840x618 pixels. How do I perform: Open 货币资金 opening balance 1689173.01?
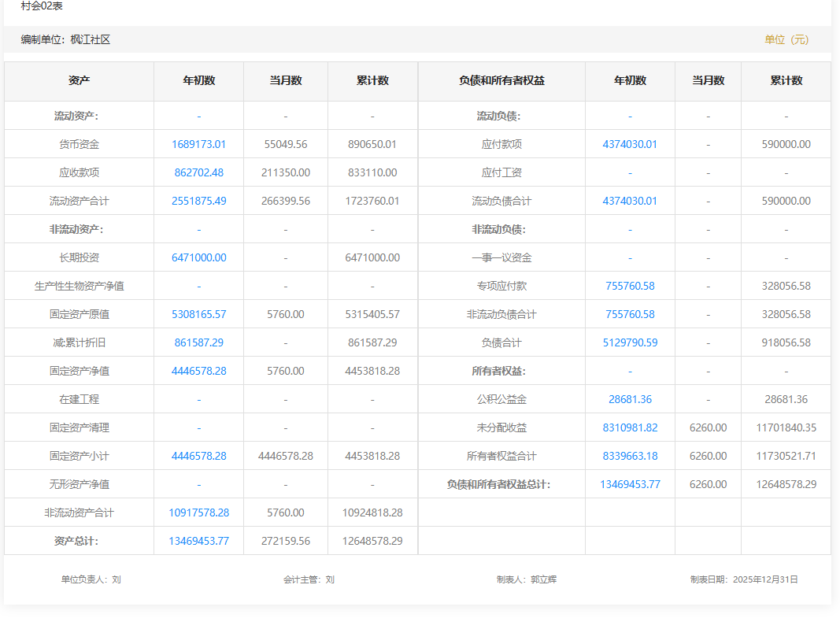tap(198, 144)
